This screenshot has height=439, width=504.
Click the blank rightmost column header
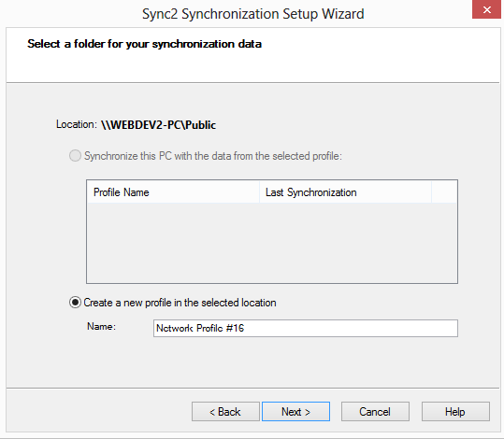click(444, 192)
